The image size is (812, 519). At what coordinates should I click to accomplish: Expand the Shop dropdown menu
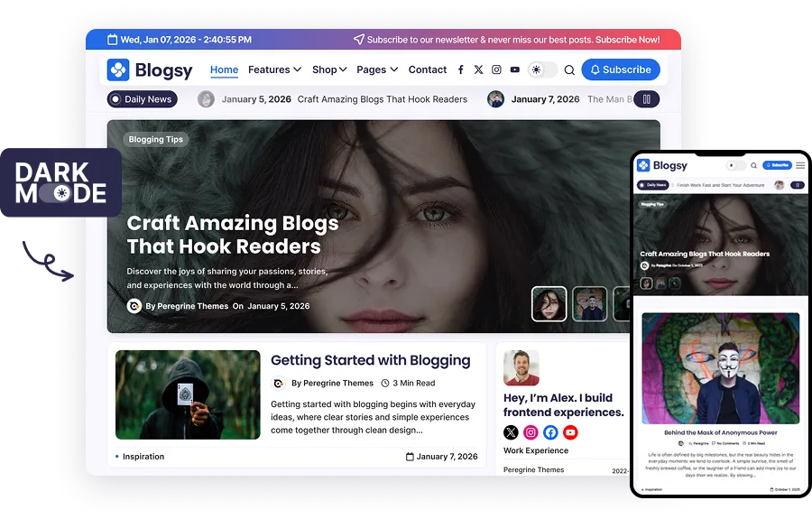click(x=329, y=70)
